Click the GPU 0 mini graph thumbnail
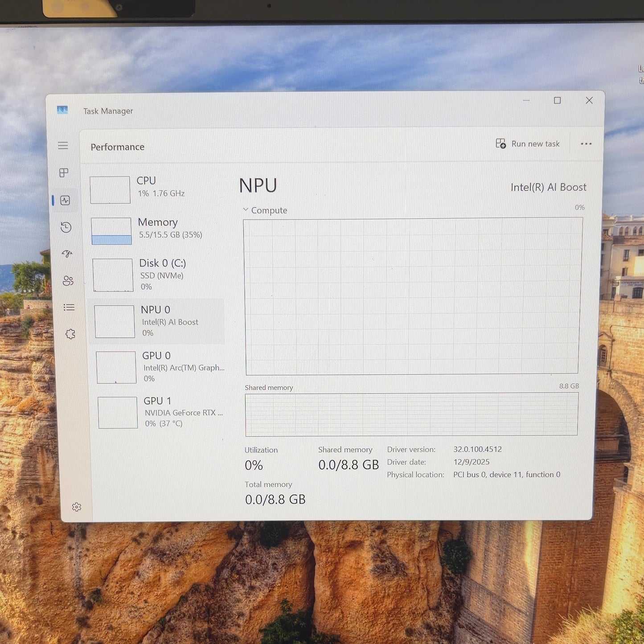 (116, 367)
